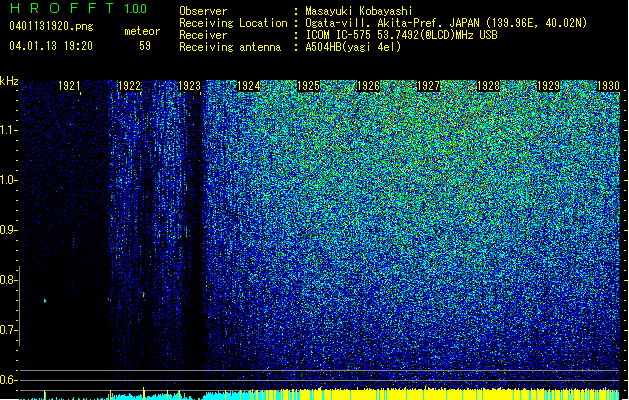
Task: Select the Ogata-vill. Akita-Pref. JAPAN location text
Action: click(446, 23)
